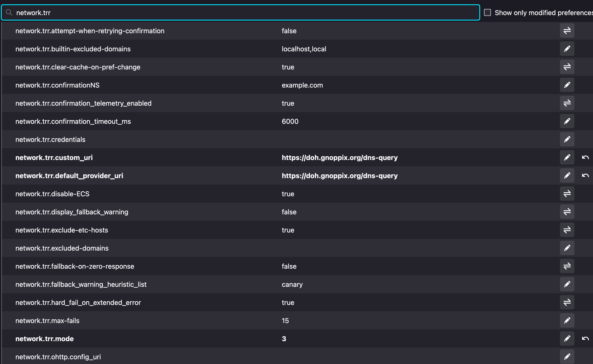This screenshot has height=364, width=593.
Task: Toggle network.trr.clear-cache-on-pref-change value
Action: (x=567, y=67)
